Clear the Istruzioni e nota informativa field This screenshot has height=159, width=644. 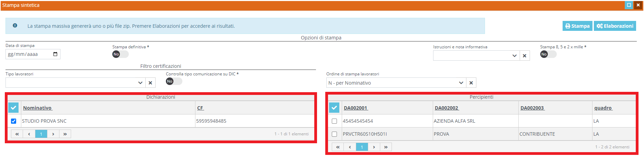524,56
